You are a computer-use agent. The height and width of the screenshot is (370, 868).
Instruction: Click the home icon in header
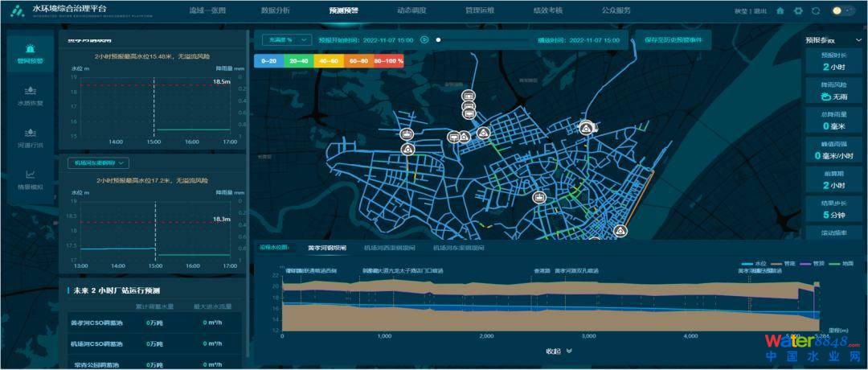pyautogui.click(x=780, y=11)
